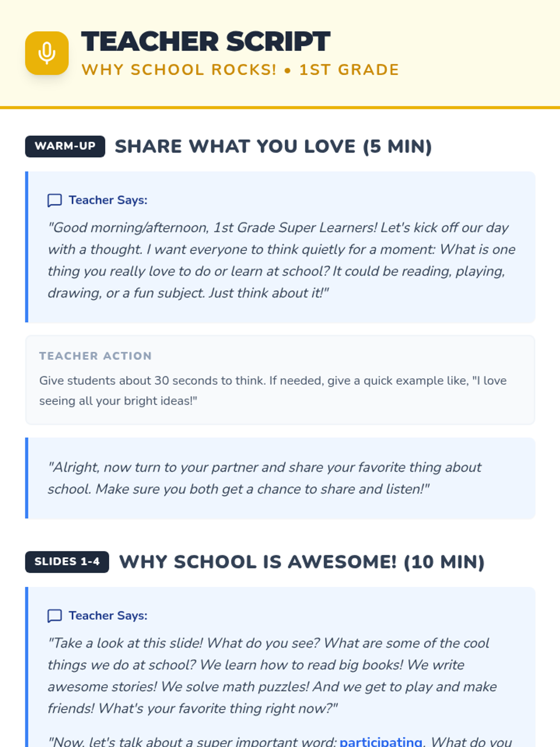Click the TEACHER ACTION label
Screen dimensions: 560x747
tap(96, 356)
